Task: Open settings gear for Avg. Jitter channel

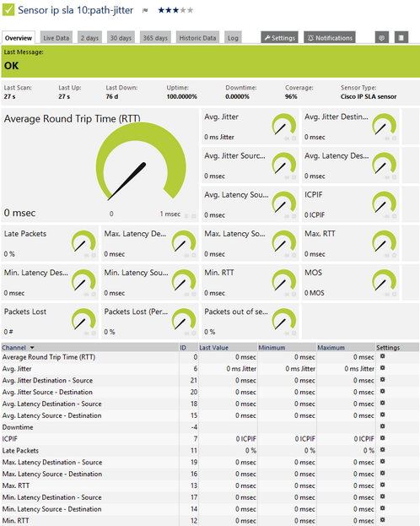Action: click(x=382, y=368)
